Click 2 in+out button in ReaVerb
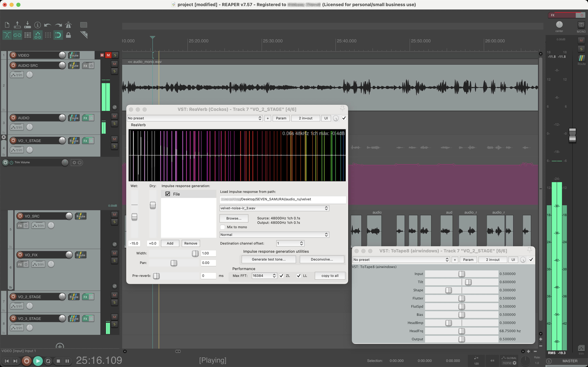The image size is (588, 367). pyautogui.click(x=305, y=118)
